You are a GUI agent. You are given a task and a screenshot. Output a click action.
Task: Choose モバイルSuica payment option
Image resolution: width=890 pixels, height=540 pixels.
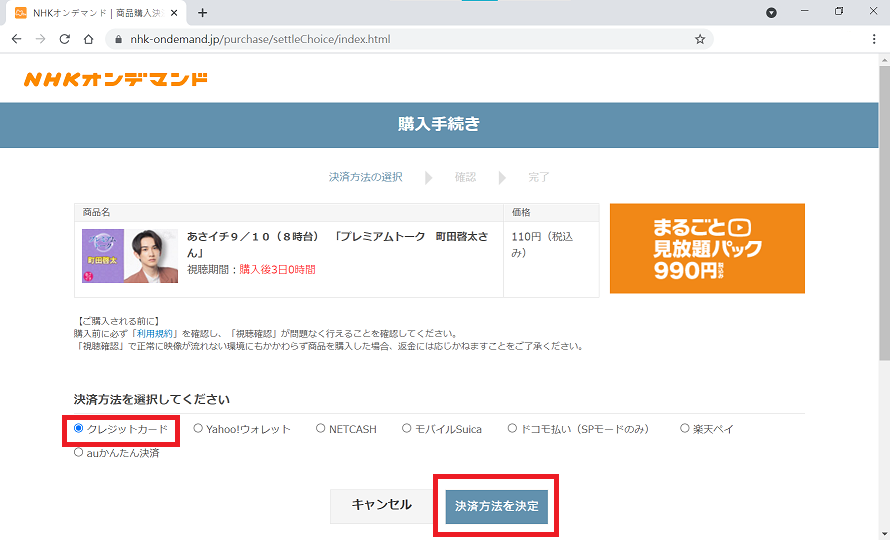click(x=406, y=428)
